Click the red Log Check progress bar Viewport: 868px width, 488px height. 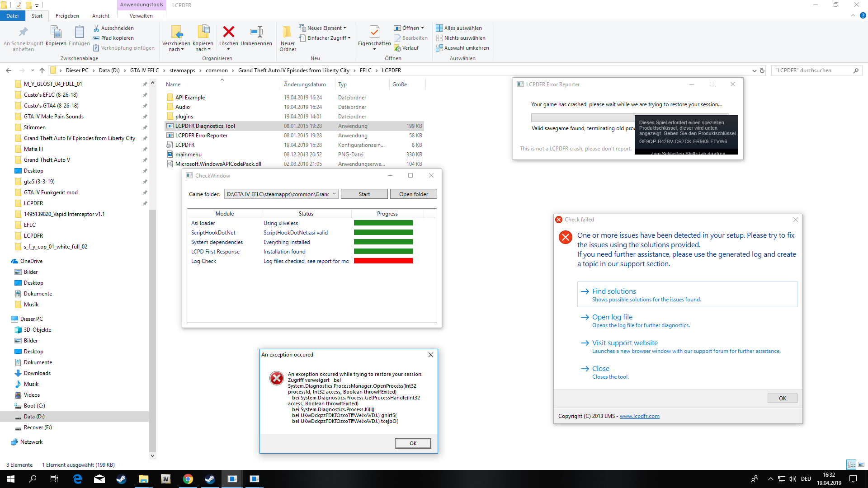click(383, 261)
